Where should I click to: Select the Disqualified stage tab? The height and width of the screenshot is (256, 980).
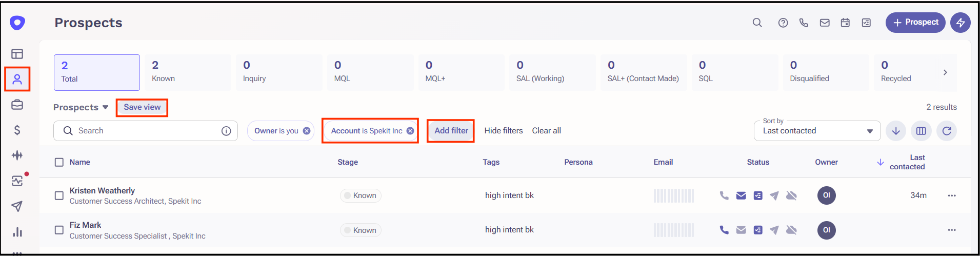coord(826,72)
